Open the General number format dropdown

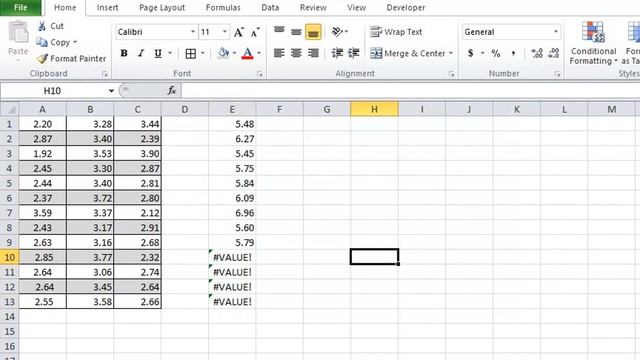tap(556, 32)
